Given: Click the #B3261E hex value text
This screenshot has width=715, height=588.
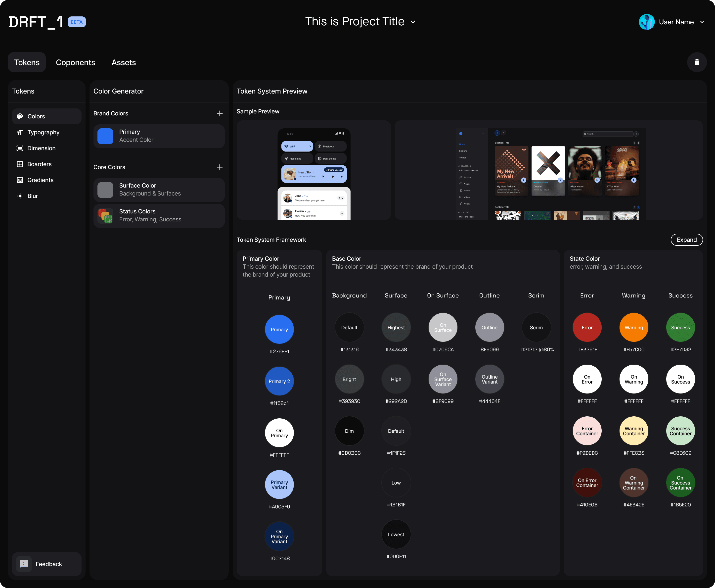Looking at the screenshot, I should pyautogui.click(x=587, y=349).
